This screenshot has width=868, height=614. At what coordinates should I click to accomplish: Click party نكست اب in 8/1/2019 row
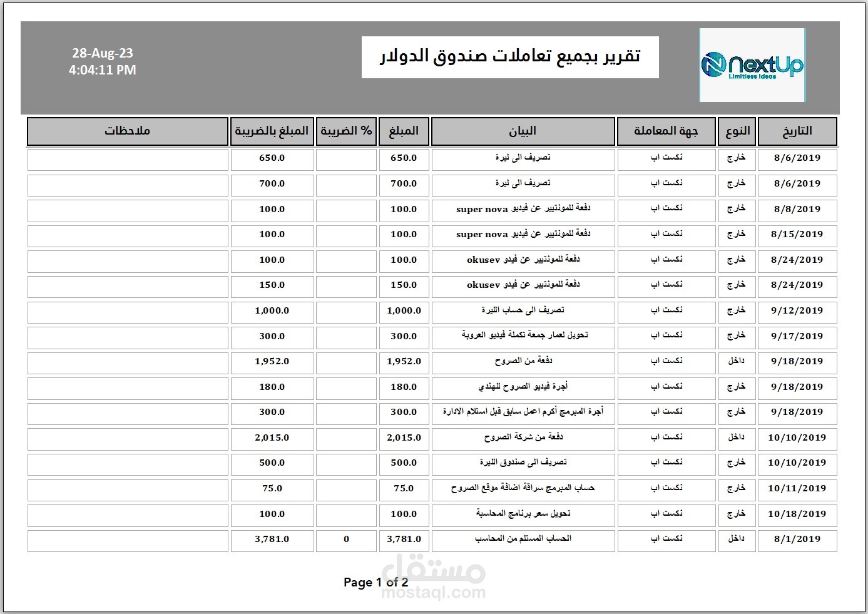666,540
